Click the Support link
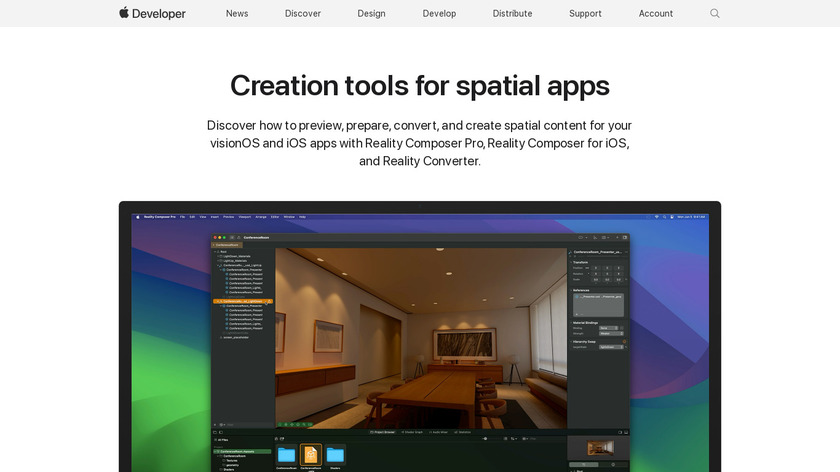840x472 pixels. coord(585,13)
